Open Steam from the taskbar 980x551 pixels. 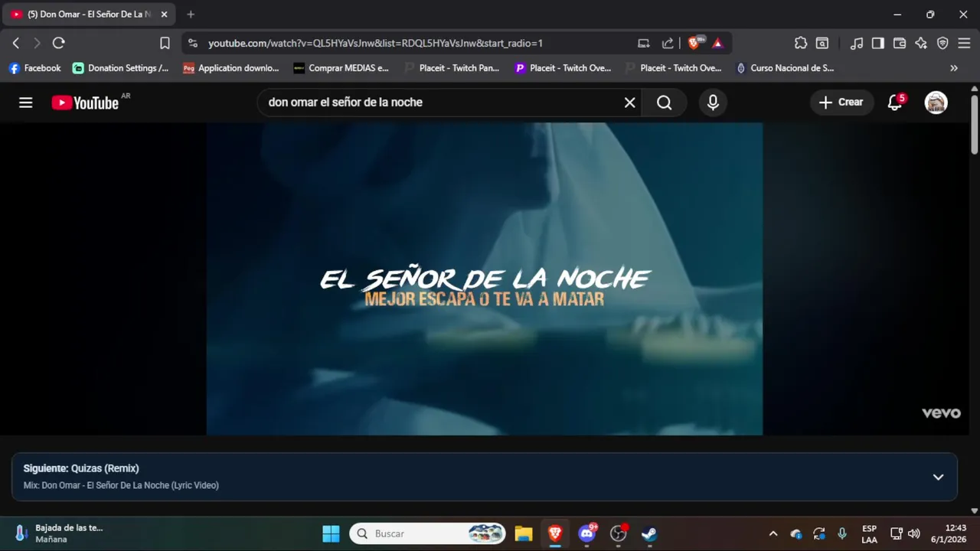pos(649,533)
